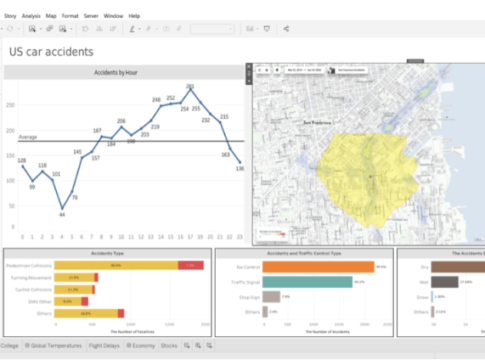Viewport: 485px width, 360px height.
Task: Click the Others bar in Accidents Type
Action: click(x=89, y=313)
